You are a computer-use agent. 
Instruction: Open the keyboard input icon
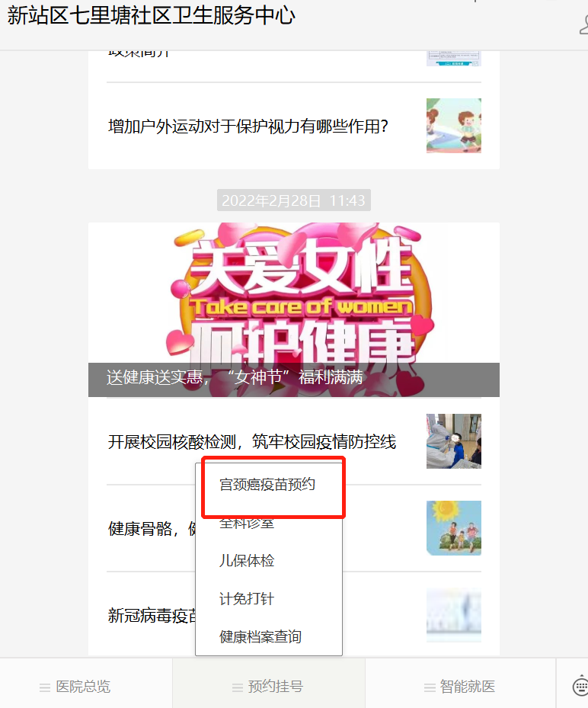580,686
